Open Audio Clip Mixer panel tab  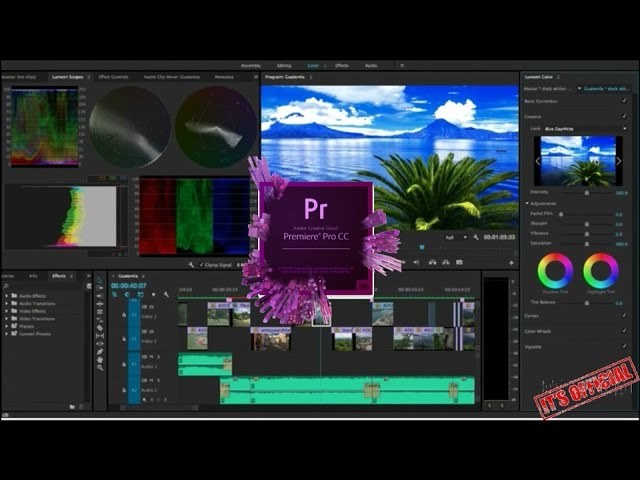point(171,77)
